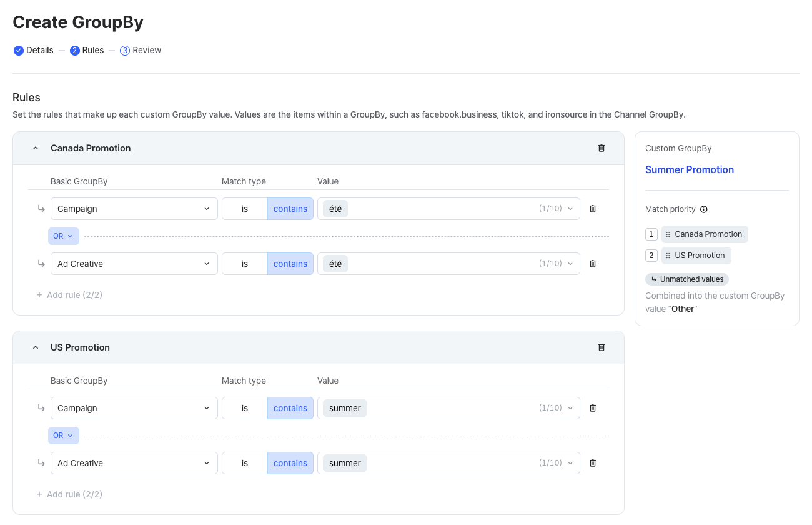This screenshot has width=812, height=525.
Task: Grab the Canada Promotion priority drag handle
Action: [668, 234]
